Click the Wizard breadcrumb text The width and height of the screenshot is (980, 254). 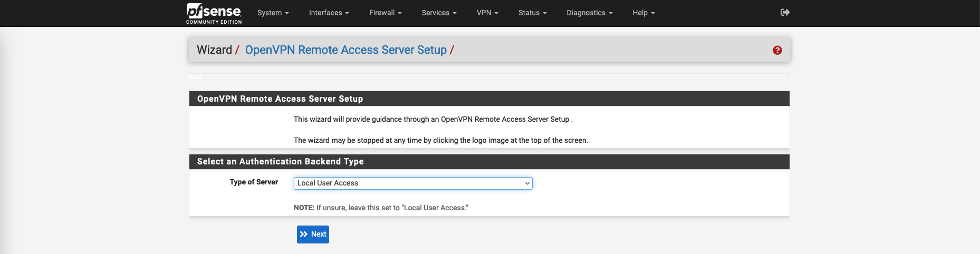(214, 50)
